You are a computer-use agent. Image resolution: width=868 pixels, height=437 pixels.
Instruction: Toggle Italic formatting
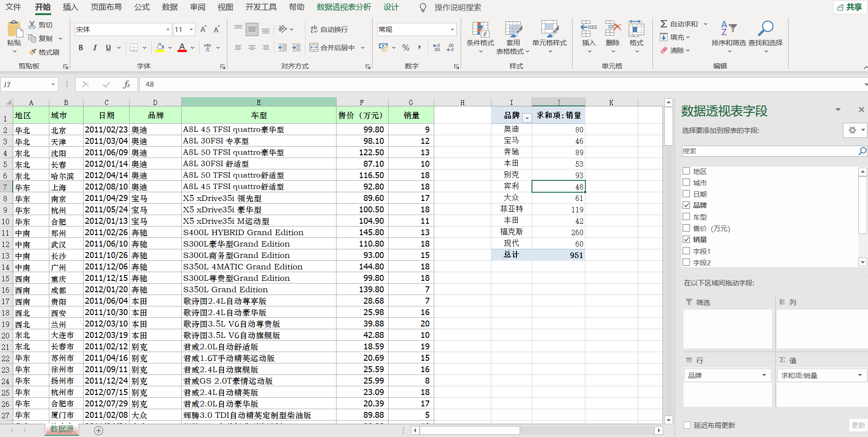point(95,47)
